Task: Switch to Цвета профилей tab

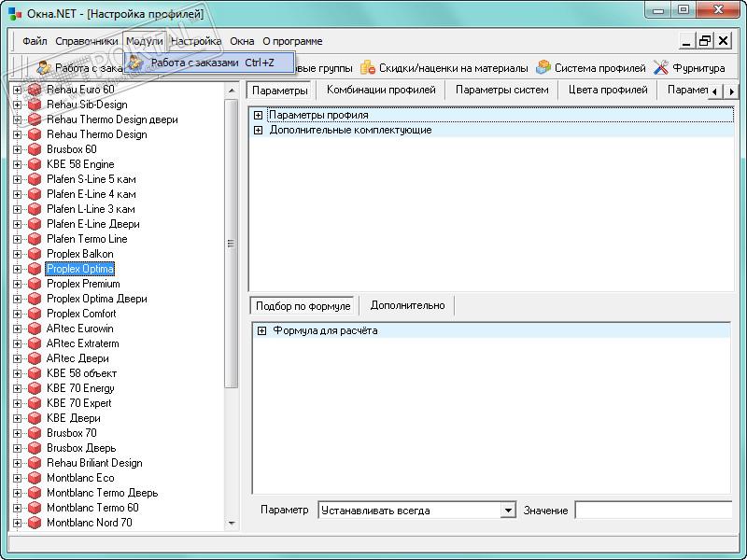Action: pyautogui.click(x=608, y=90)
